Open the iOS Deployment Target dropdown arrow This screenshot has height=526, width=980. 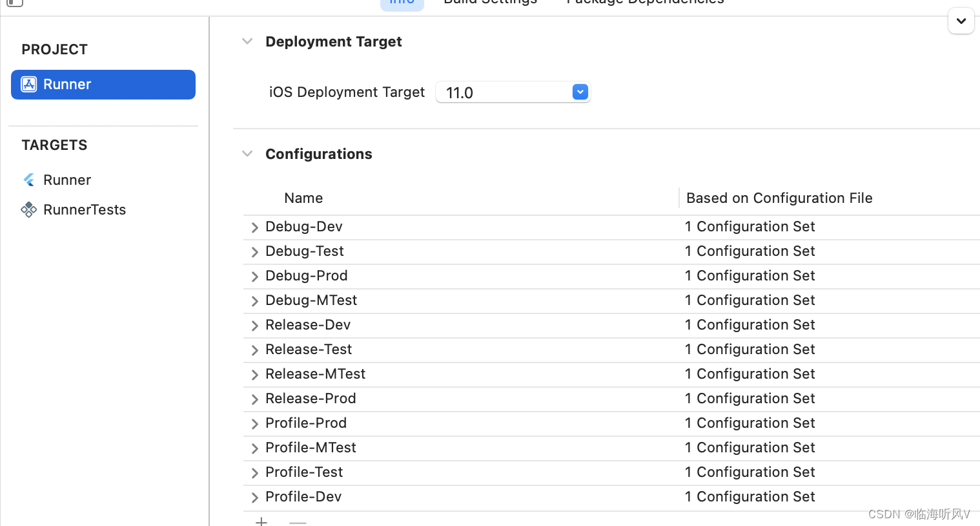point(580,92)
